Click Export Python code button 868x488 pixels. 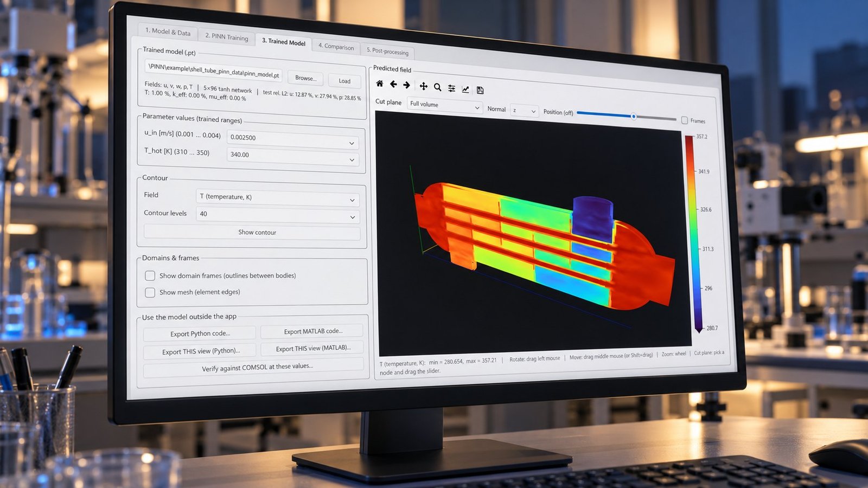200,333
